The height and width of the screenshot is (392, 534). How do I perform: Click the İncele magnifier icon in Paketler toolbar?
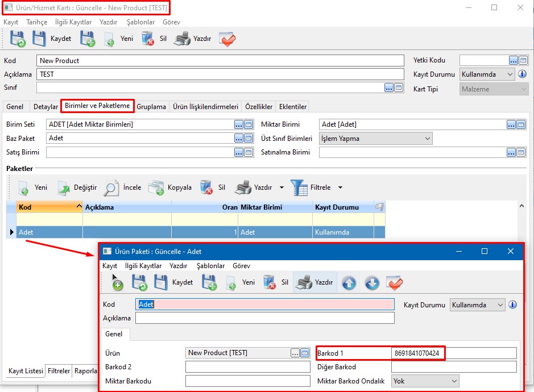[111, 187]
